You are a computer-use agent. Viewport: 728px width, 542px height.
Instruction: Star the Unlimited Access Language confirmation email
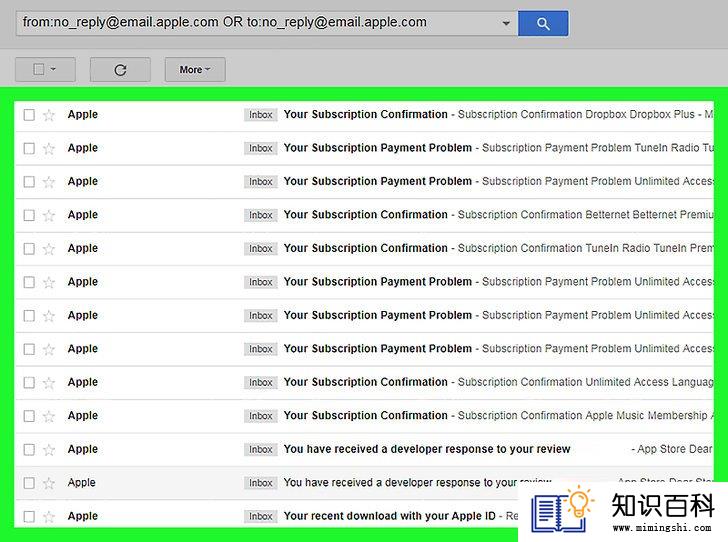coord(49,382)
